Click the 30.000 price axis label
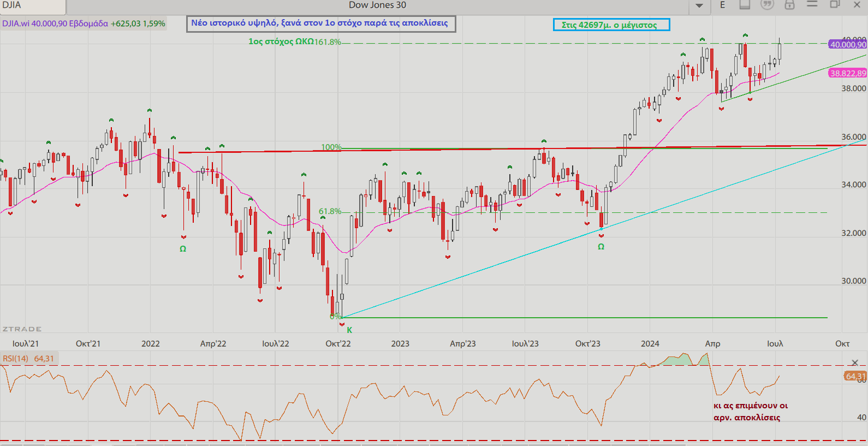868x446 pixels. pos(853,281)
